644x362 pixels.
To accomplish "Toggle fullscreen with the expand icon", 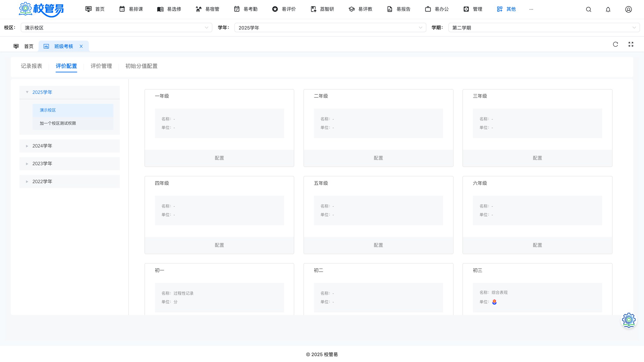I will 631,44.
